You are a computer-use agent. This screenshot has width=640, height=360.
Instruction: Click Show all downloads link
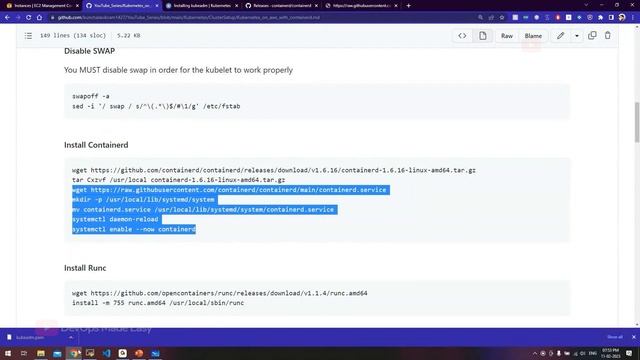615,337
